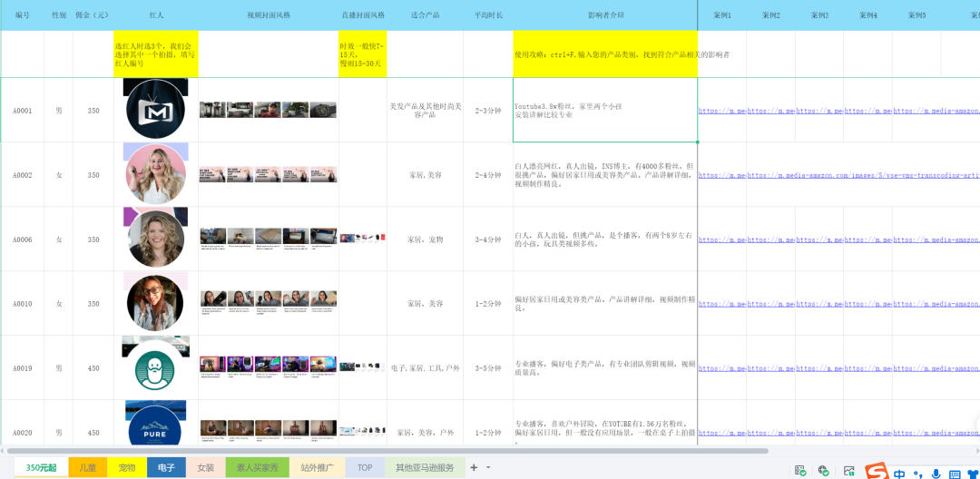Screen dimensions: 980x479
Task: Click the globe status bar icon
Action: pyautogui.click(x=824, y=470)
